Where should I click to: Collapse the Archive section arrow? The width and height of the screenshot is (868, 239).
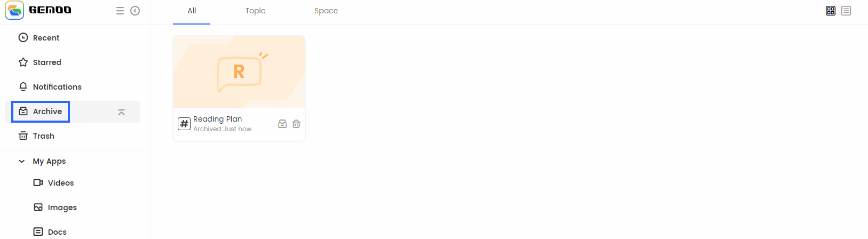121,112
